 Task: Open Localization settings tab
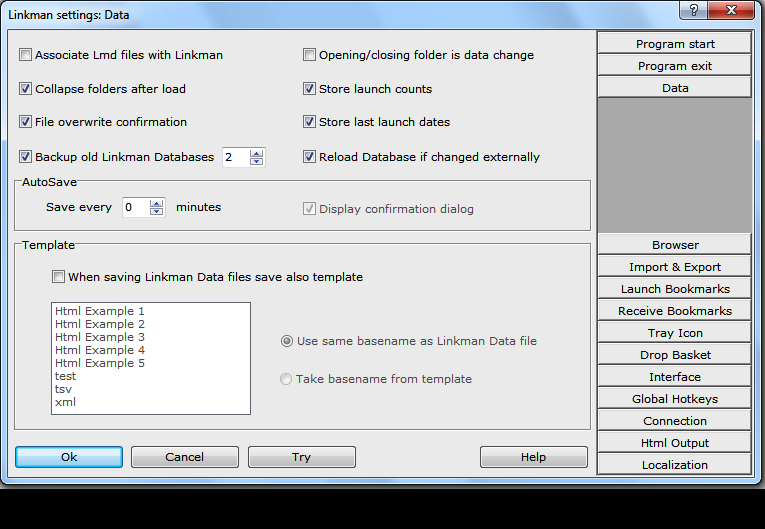pyautogui.click(x=675, y=465)
